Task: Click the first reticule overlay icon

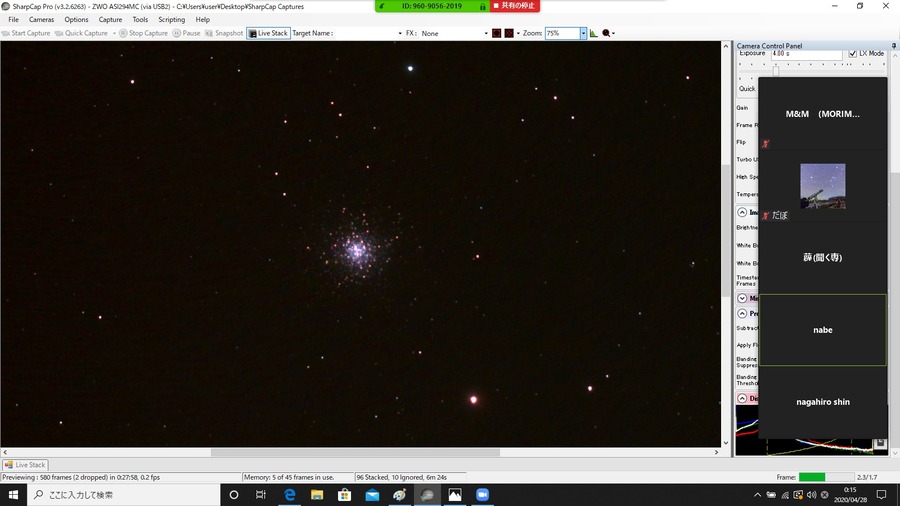Action: [x=496, y=33]
